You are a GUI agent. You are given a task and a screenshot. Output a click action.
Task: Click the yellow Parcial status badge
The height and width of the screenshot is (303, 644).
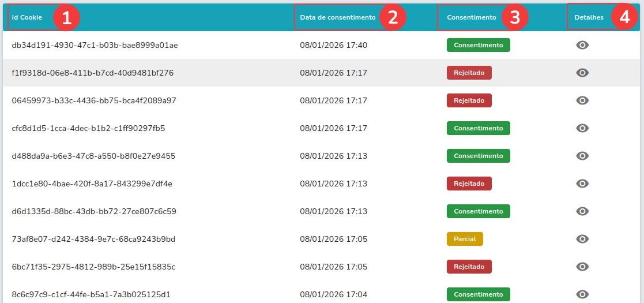(464, 239)
